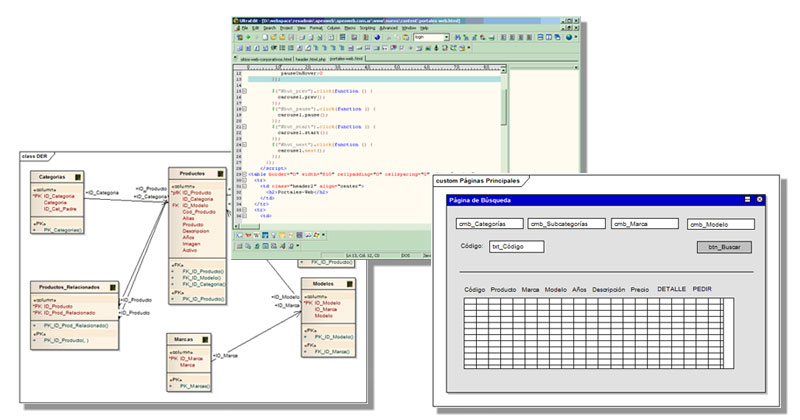This screenshot has width=800, height=420.
Task: Click the editor's vertical scrollbar thumb
Action: [x=504, y=107]
